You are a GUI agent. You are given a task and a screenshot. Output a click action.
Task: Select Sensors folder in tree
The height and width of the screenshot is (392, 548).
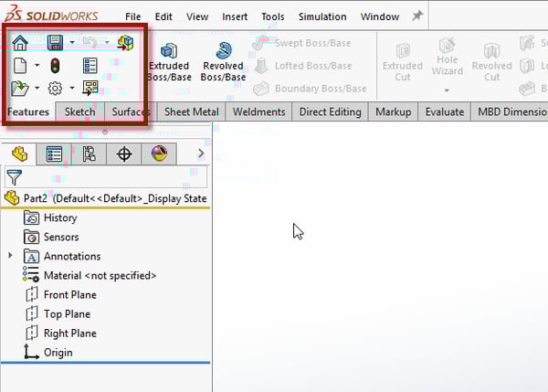click(51, 237)
